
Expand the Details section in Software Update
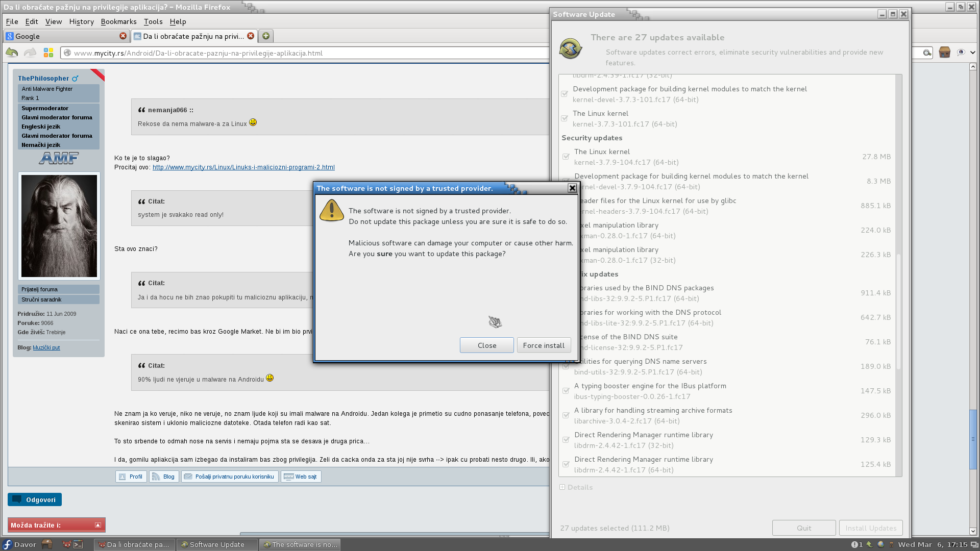[562, 487]
